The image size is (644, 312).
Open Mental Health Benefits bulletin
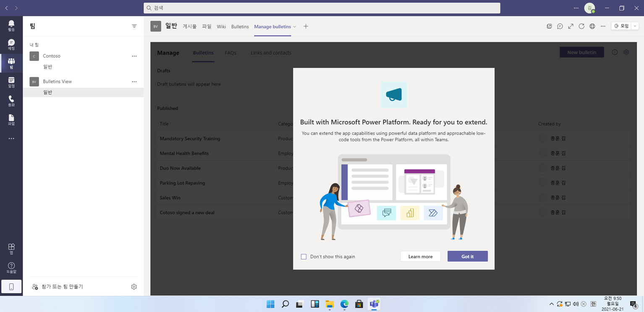tap(184, 153)
